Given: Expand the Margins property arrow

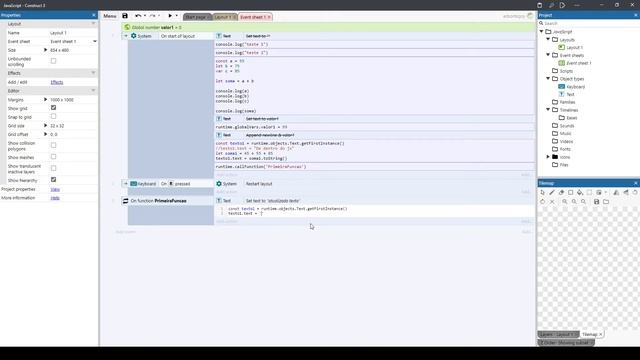Looking at the screenshot, I should coord(45,100).
